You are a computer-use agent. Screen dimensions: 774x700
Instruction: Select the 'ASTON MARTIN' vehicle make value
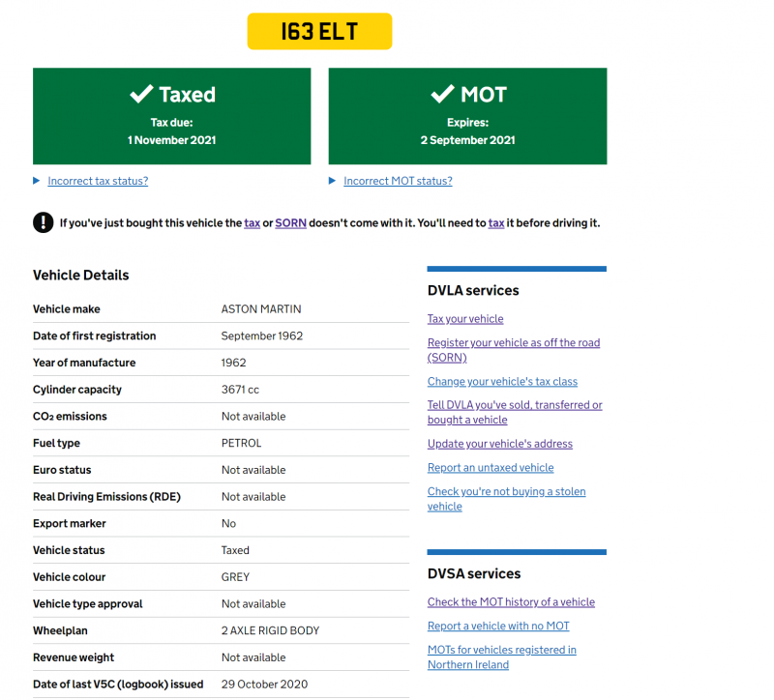click(261, 308)
